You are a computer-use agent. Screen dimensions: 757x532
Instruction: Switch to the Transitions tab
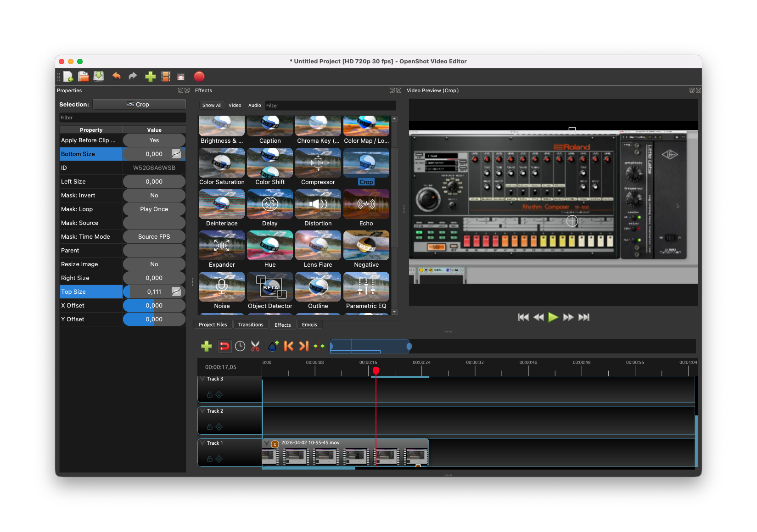251,325
